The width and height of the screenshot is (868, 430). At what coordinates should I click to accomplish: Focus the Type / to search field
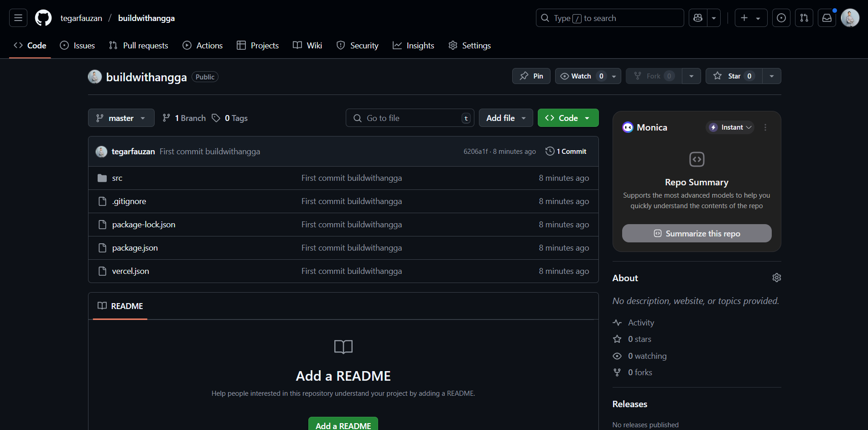pyautogui.click(x=610, y=18)
